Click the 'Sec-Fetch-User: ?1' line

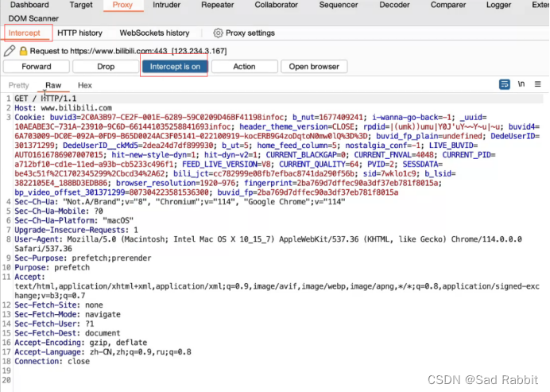click(x=54, y=324)
